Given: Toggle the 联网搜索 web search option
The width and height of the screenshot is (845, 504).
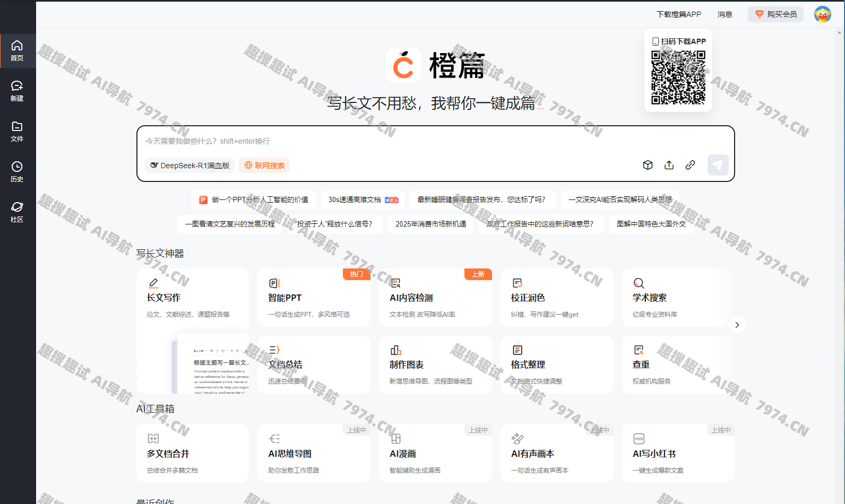Looking at the screenshot, I should point(264,165).
